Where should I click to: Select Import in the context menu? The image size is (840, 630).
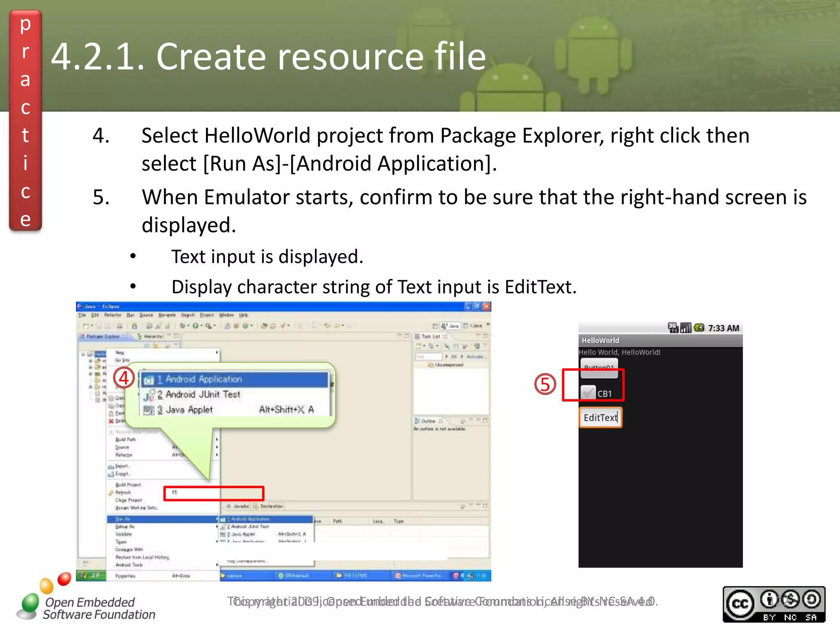pyautogui.click(x=162, y=466)
